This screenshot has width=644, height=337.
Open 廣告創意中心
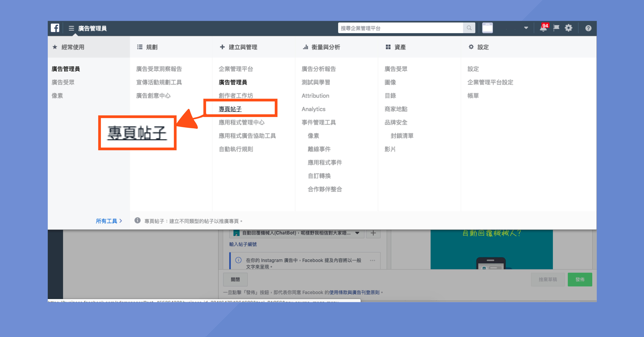point(153,96)
